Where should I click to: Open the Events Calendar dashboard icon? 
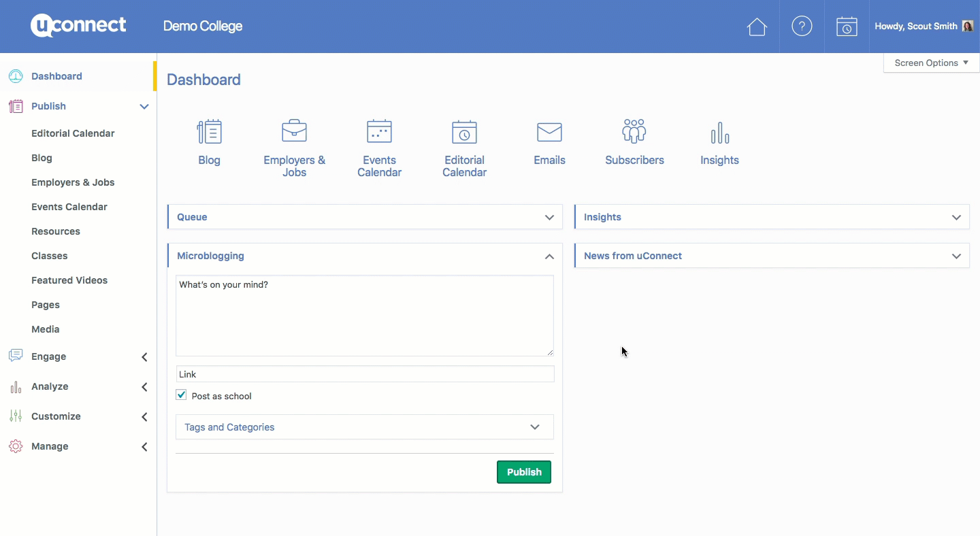(x=379, y=131)
